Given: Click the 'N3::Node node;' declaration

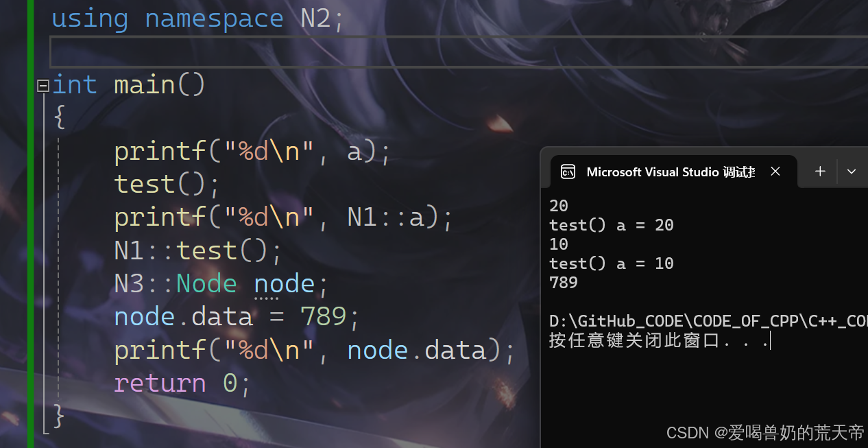Looking at the screenshot, I should pos(221,283).
